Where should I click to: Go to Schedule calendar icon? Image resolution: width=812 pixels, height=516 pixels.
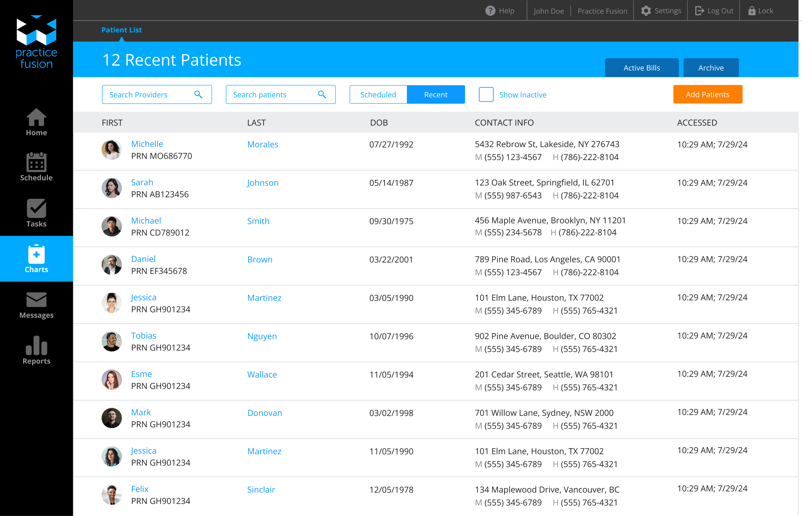click(x=37, y=162)
